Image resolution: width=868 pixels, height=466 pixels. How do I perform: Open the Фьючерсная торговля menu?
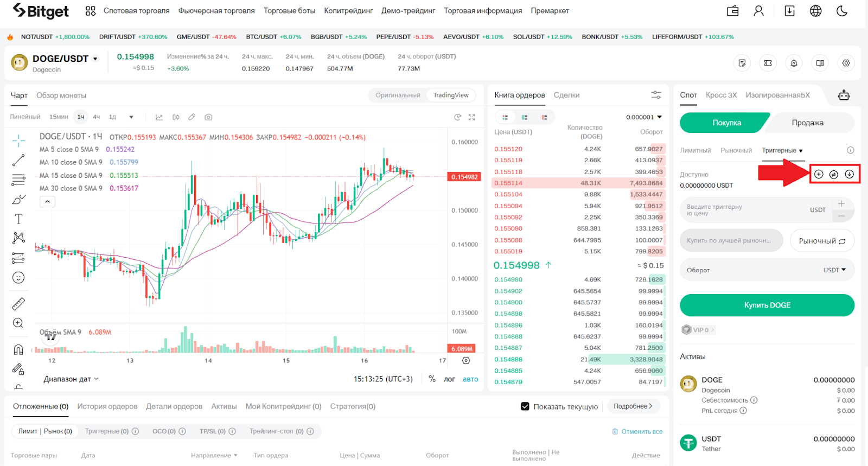(x=216, y=11)
